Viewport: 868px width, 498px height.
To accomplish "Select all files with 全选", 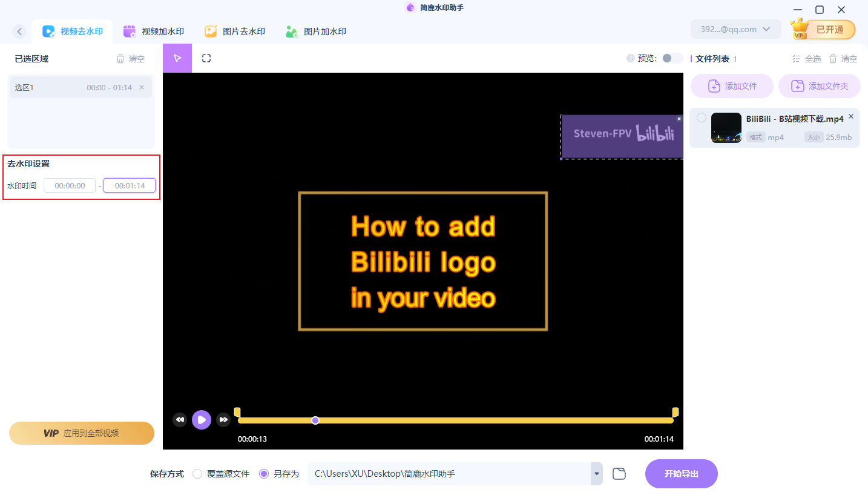I will pos(807,59).
